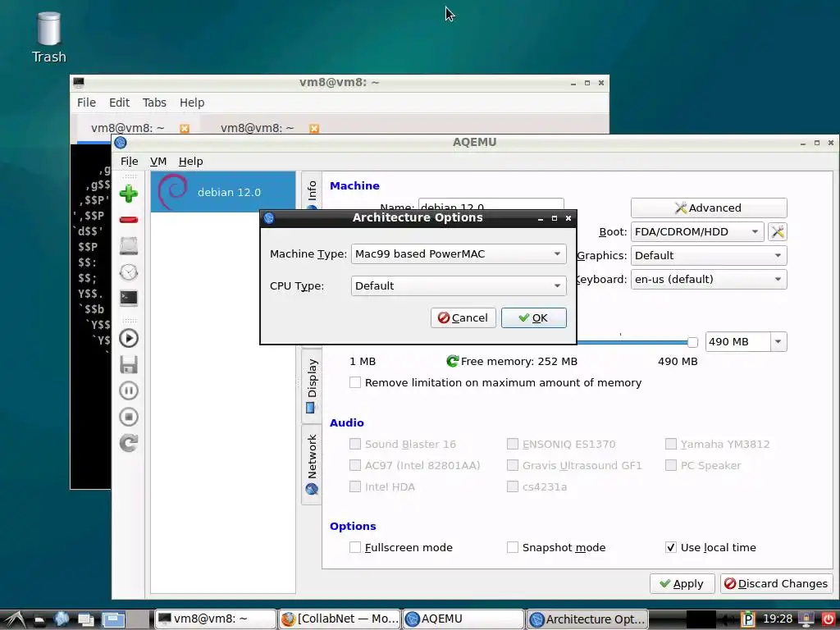840x630 pixels.
Task: Close the second terminal tab with its orange X
Action: (314, 129)
